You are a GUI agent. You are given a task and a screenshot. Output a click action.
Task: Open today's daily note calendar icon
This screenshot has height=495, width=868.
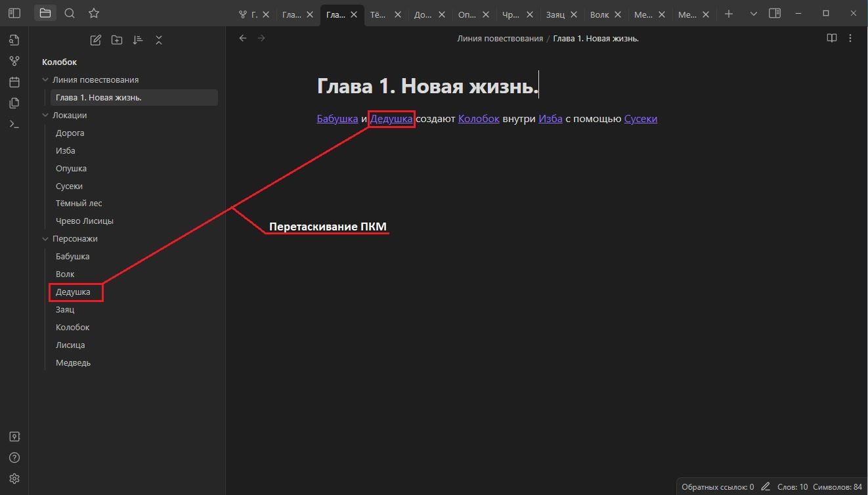[14, 82]
